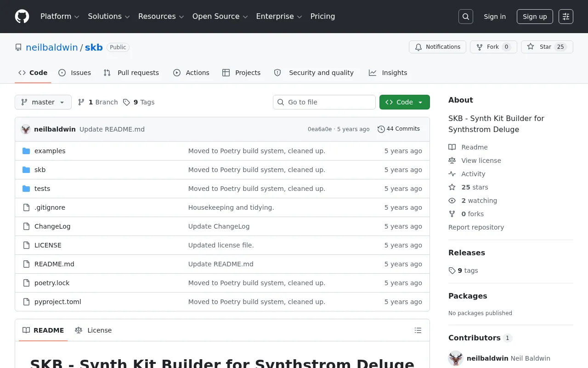The height and width of the screenshot is (368, 588).
Task: Click the Go to file search field
Action: [x=324, y=102]
